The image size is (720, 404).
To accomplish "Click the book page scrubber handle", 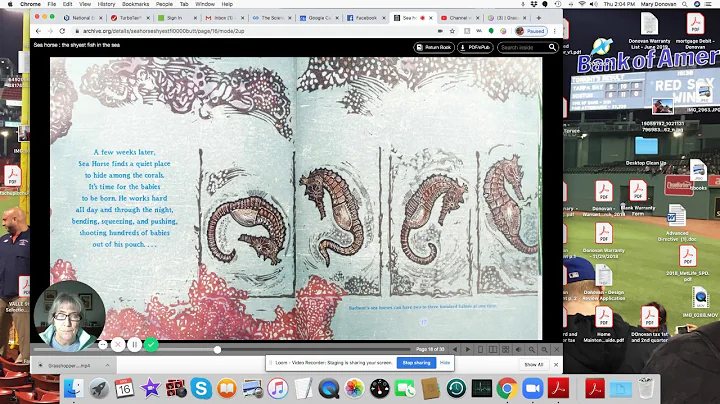I will click(217, 350).
